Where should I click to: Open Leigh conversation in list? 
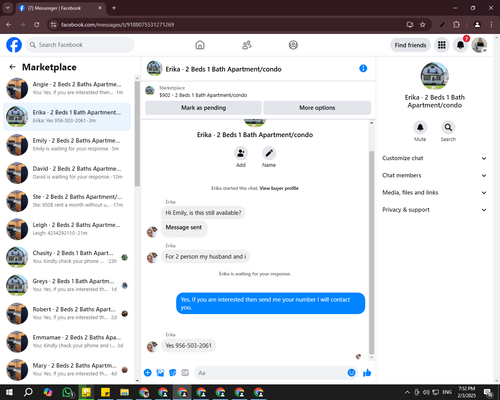[67, 229]
